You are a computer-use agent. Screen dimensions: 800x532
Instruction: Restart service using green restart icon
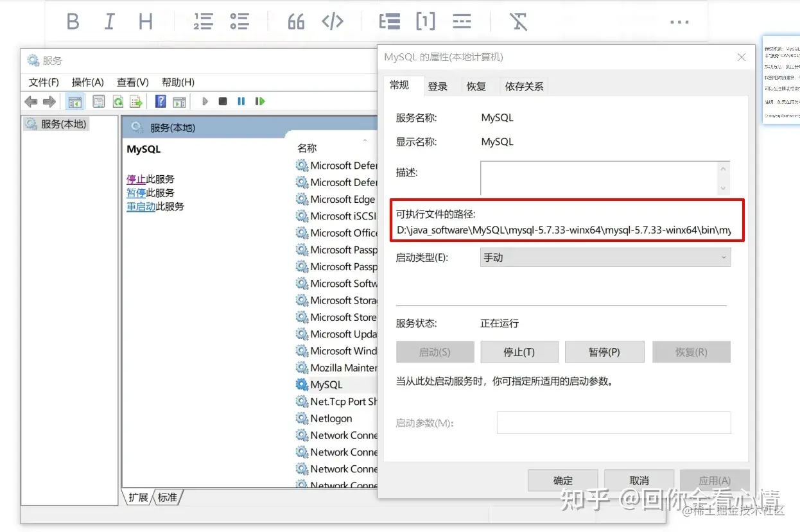(260, 101)
